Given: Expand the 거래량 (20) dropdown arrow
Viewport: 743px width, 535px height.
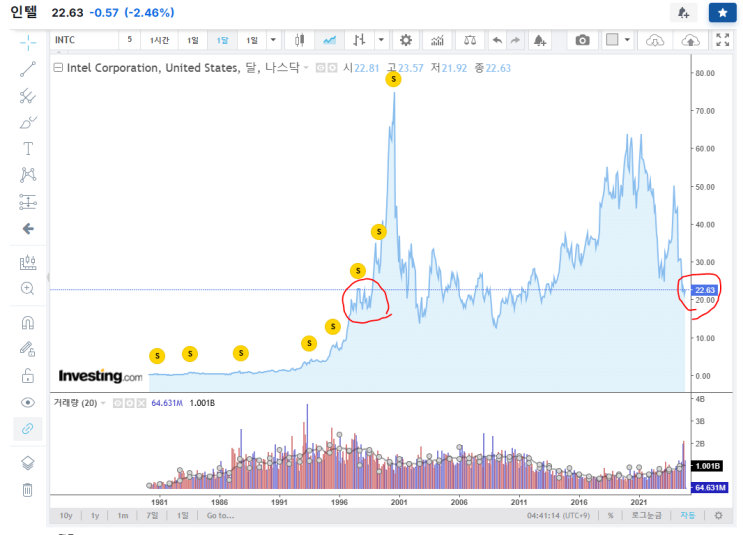Looking at the screenshot, I should 103,403.
